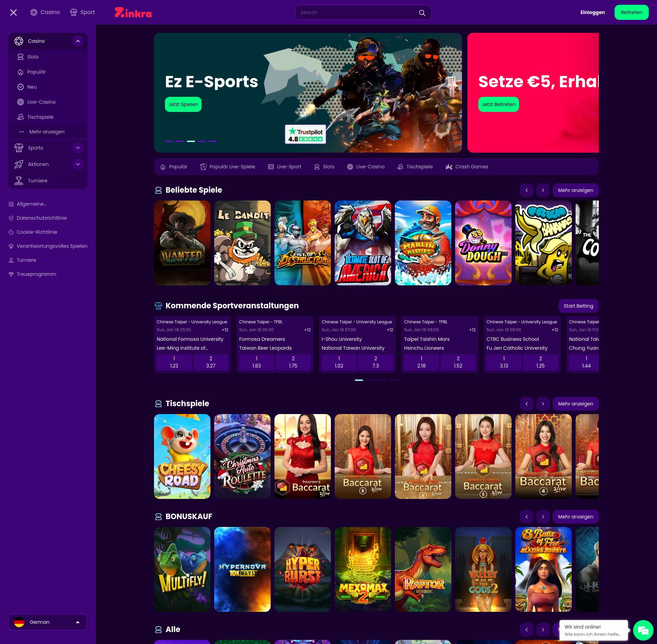Image resolution: width=657 pixels, height=644 pixels.
Task: Close the sidebar with X icon
Action: pos(13,13)
